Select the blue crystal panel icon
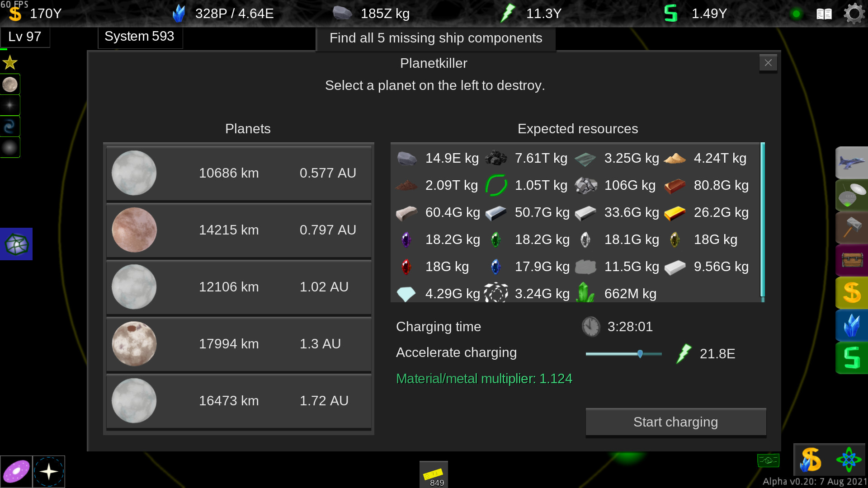868x488 pixels. [852, 325]
